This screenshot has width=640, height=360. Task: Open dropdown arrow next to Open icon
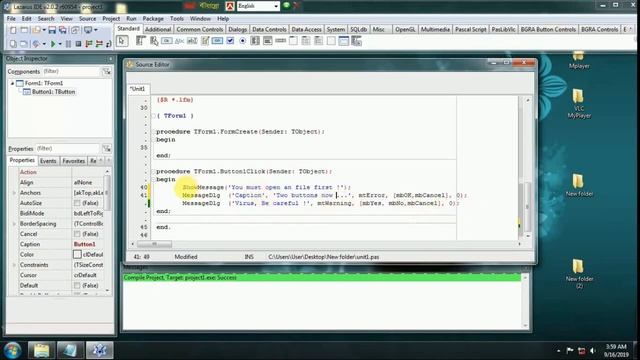(x=44, y=30)
